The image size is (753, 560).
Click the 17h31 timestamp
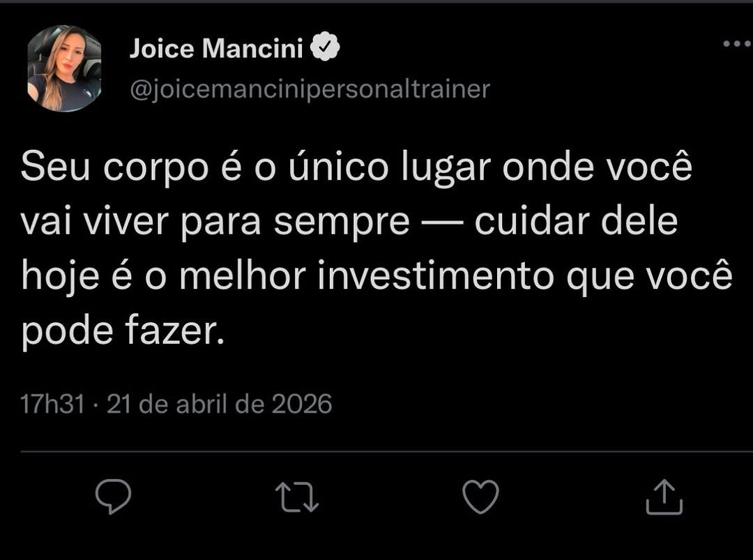[52, 404]
